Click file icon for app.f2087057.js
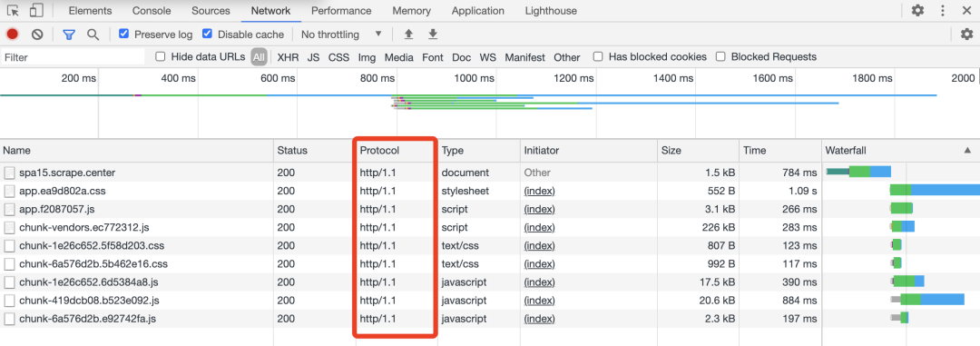Image resolution: width=980 pixels, height=346 pixels. click(x=9, y=209)
